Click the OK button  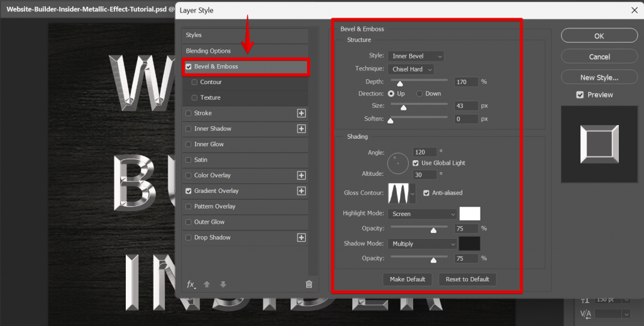coord(599,36)
